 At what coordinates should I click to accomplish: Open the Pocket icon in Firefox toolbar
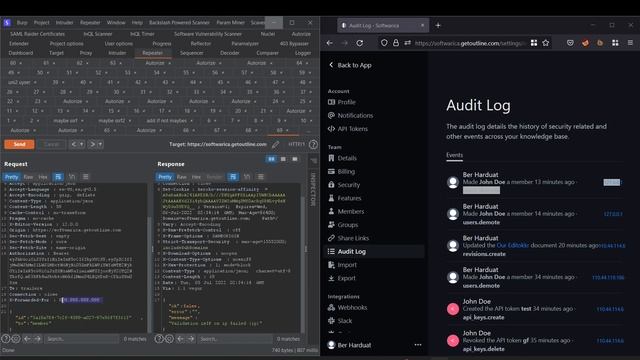(570, 43)
